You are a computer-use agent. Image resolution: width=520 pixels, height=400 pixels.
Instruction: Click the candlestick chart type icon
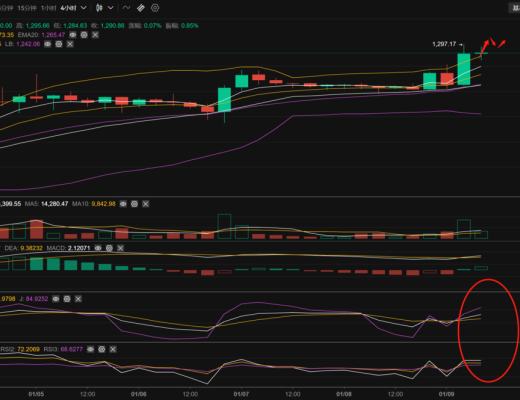click(x=99, y=8)
